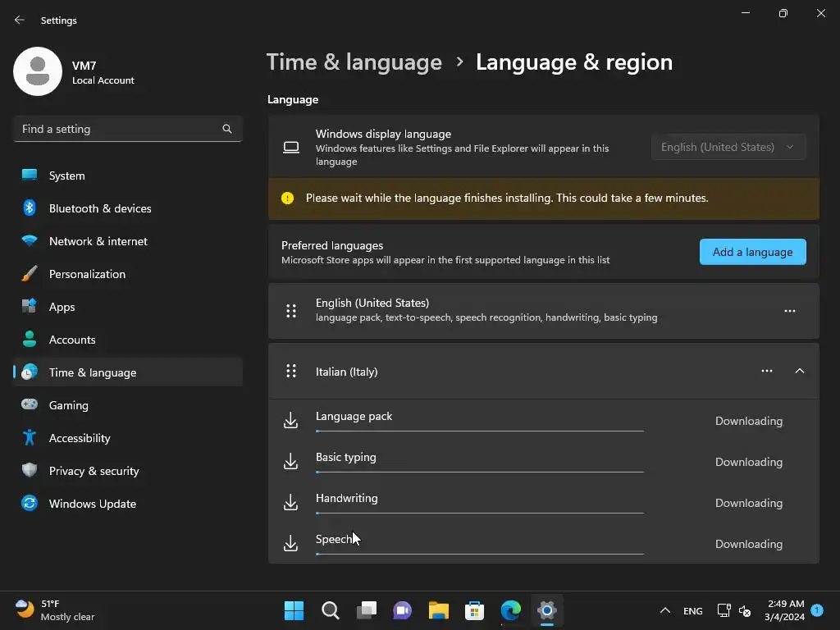The height and width of the screenshot is (630, 840).
Task: Grab the drag handle for English (United States)
Action: click(x=291, y=311)
